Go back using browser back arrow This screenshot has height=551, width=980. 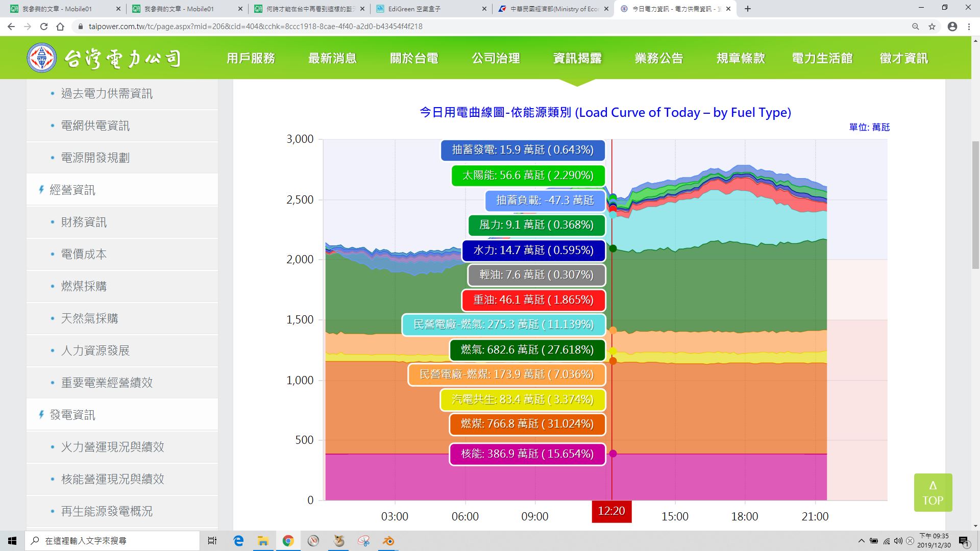click(x=11, y=27)
